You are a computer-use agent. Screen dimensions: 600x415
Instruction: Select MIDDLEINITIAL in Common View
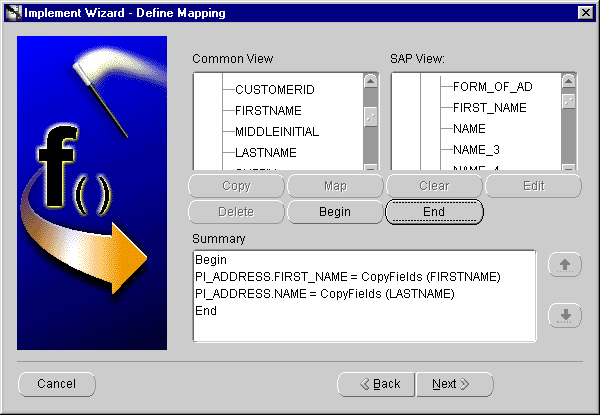pos(277,132)
